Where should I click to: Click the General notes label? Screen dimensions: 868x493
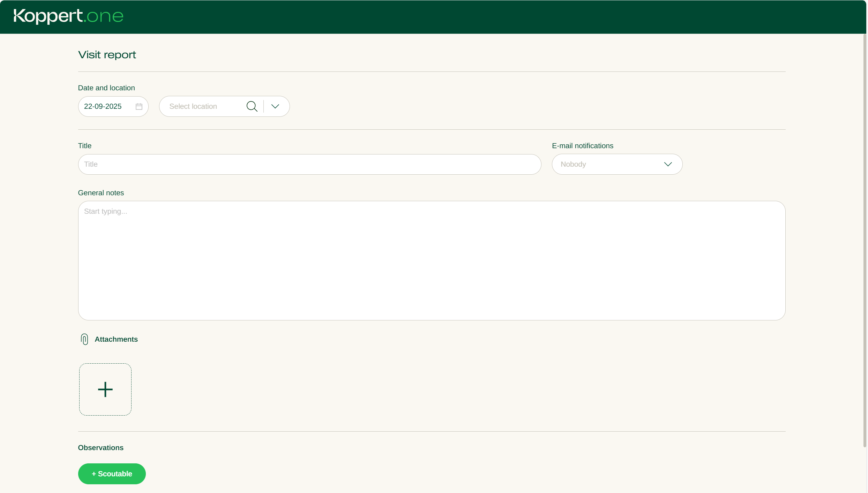pyautogui.click(x=101, y=193)
